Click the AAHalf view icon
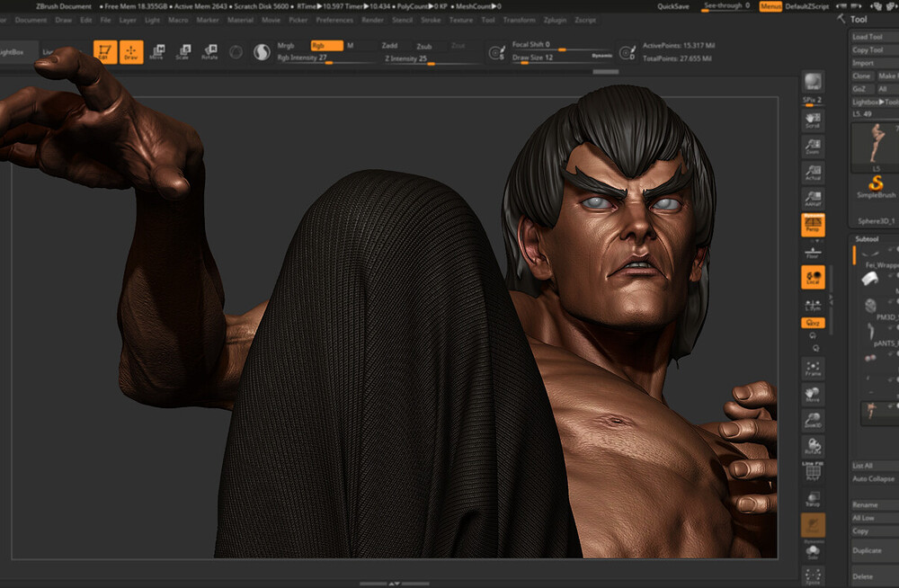 813,199
